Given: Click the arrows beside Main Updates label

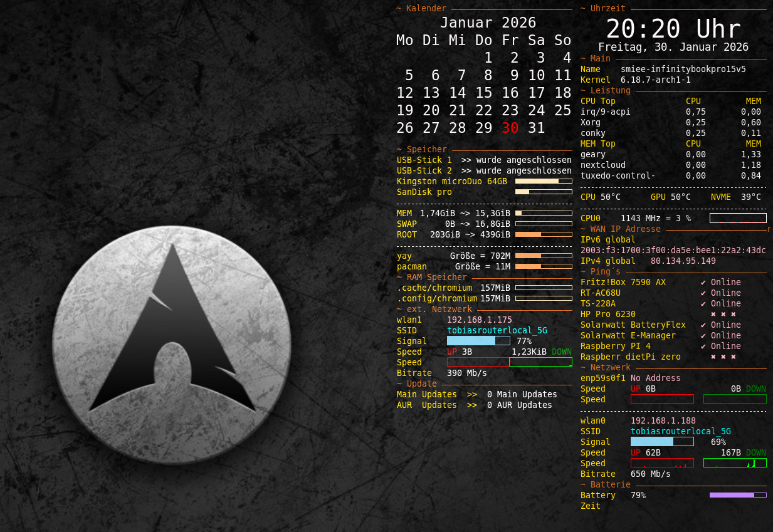Looking at the screenshot, I should [471, 395].
